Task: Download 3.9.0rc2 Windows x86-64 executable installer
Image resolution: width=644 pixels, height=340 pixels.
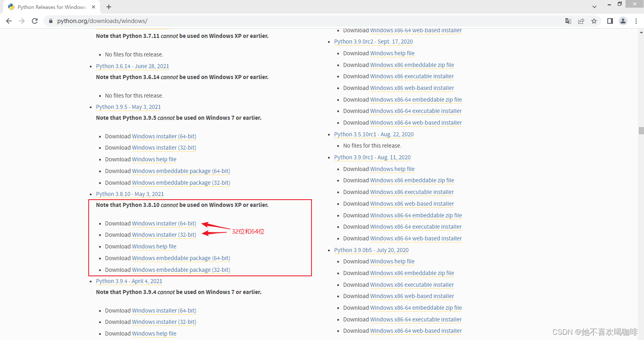Action: pos(416,111)
